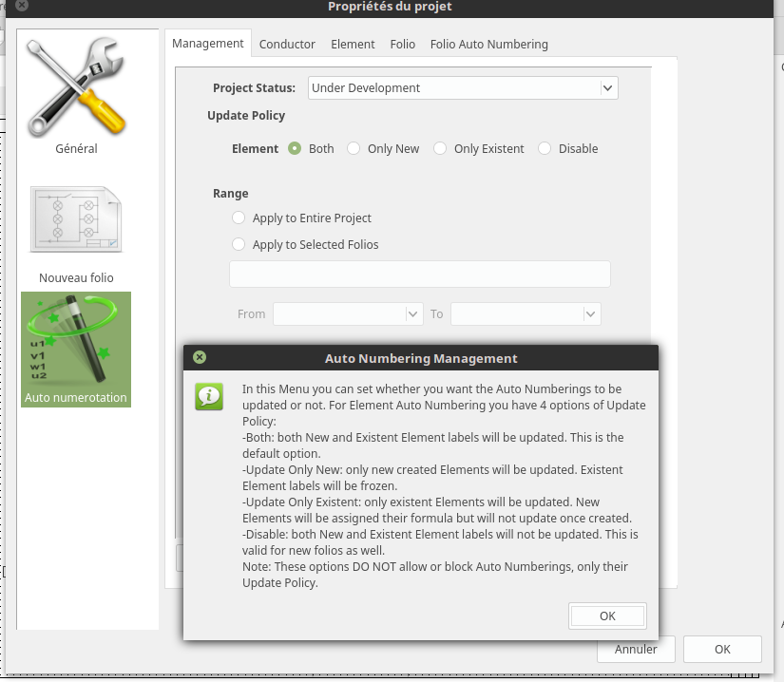This screenshot has height=682, width=784.
Task: Open the Auto numerotation wand icon
Action: 76,341
